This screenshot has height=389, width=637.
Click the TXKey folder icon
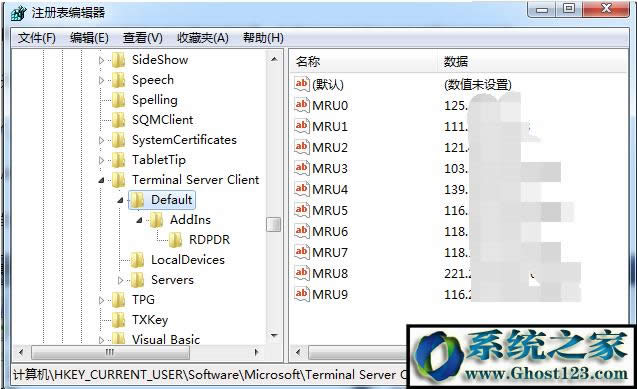coord(119,320)
